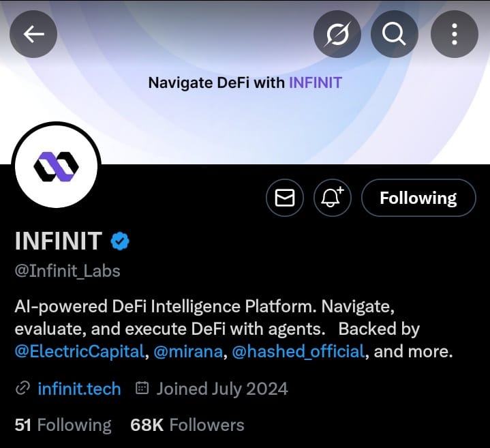Open the Navigate DeFi header banner
This screenshot has width=490, height=448.
click(x=245, y=82)
